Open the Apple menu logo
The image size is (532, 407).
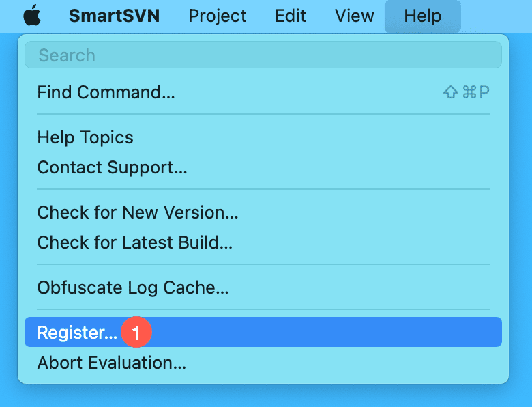31,16
